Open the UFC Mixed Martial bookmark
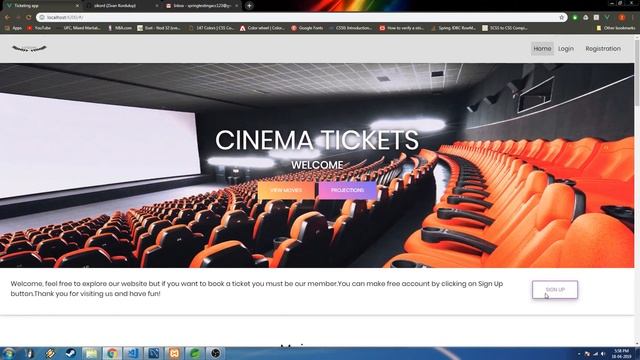Screen dimensions: 640x360 (x=79, y=28)
